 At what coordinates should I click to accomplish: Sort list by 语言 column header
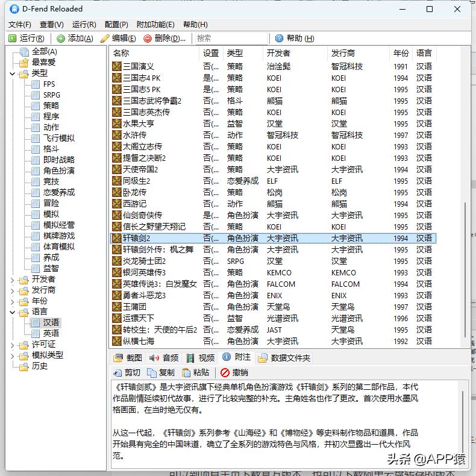[424, 53]
